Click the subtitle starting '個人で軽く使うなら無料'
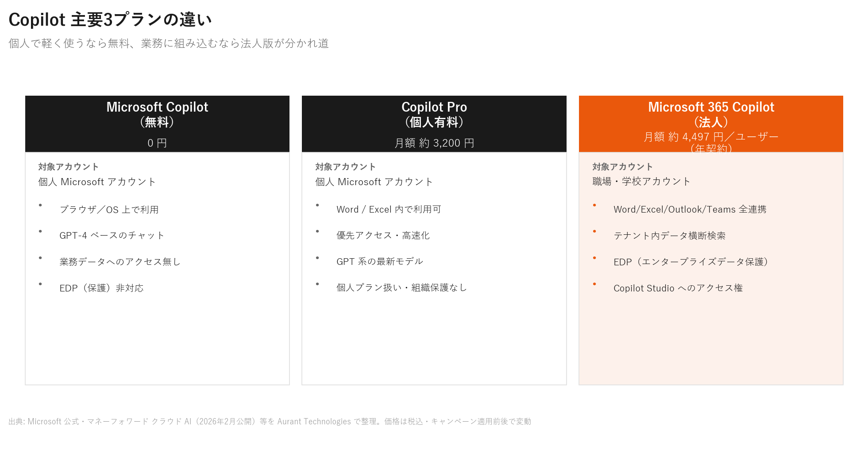Image resolution: width=868 pixels, height=454 pixels. 169,43
